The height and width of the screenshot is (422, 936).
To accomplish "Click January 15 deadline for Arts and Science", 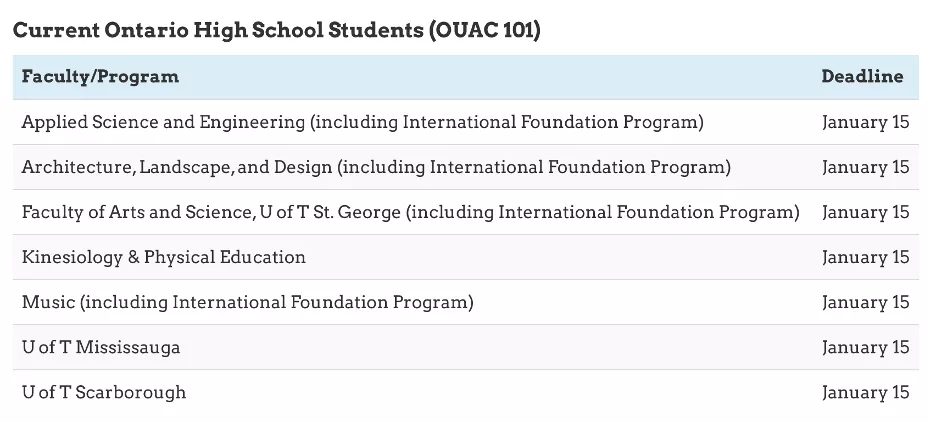I will [865, 213].
